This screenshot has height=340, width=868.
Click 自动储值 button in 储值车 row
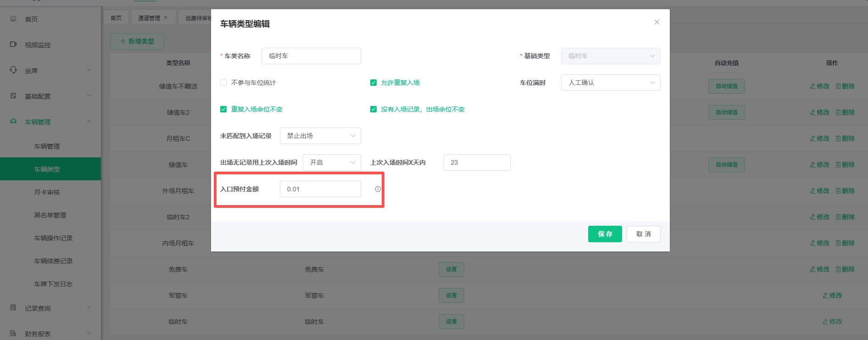727,165
